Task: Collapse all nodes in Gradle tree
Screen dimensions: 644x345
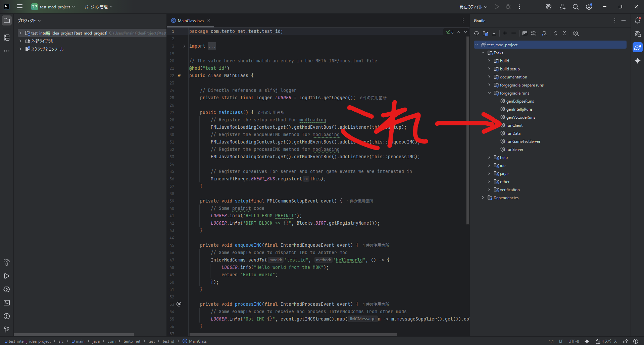Action: 564,33
